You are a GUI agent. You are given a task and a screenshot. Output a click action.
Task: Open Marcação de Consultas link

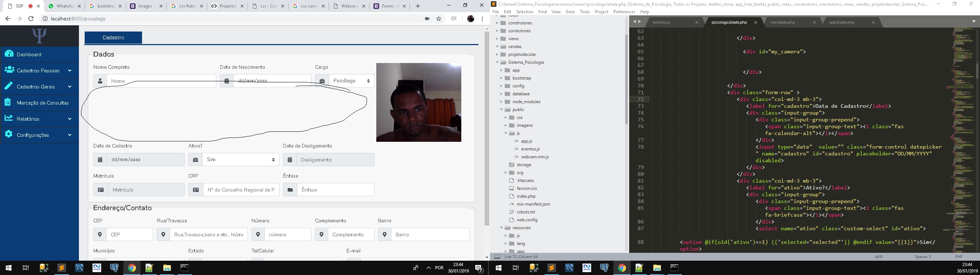coord(43,103)
